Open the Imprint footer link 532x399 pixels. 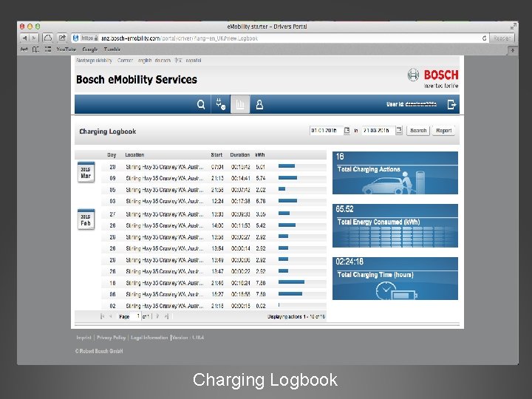(83, 338)
